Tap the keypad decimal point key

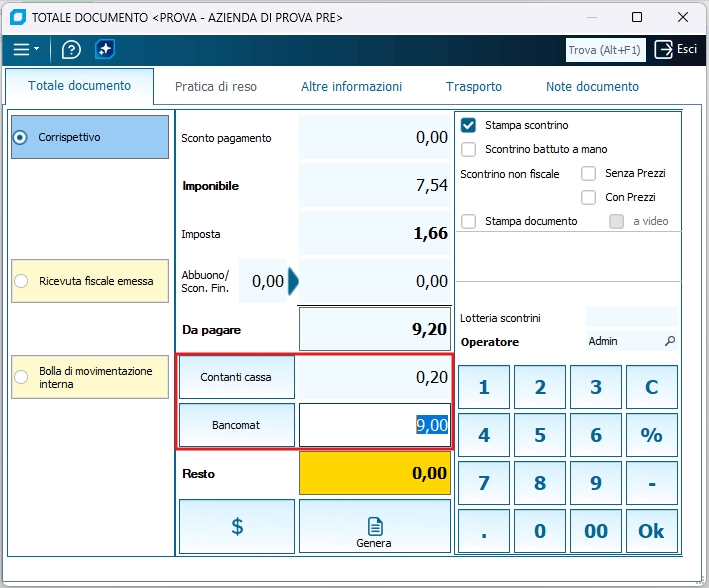[x=484, y=531]
